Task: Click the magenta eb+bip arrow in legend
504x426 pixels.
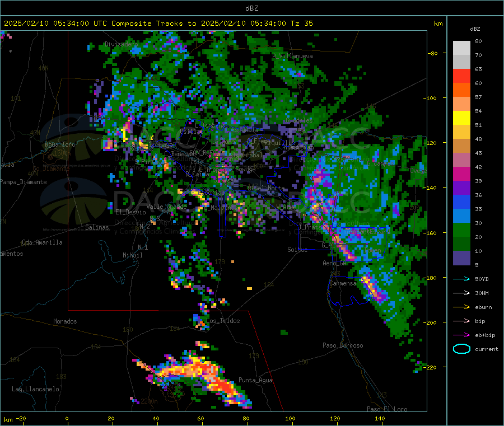Action: pyautogui.click(x=461, y=335)
